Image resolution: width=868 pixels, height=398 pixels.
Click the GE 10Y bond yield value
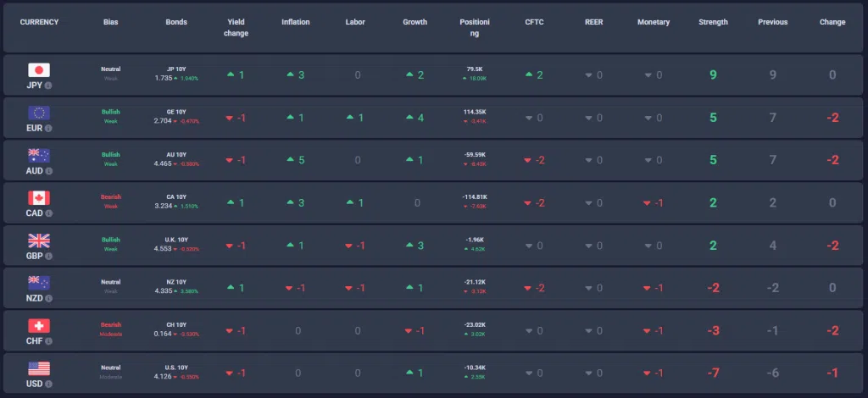coord(163,121)
